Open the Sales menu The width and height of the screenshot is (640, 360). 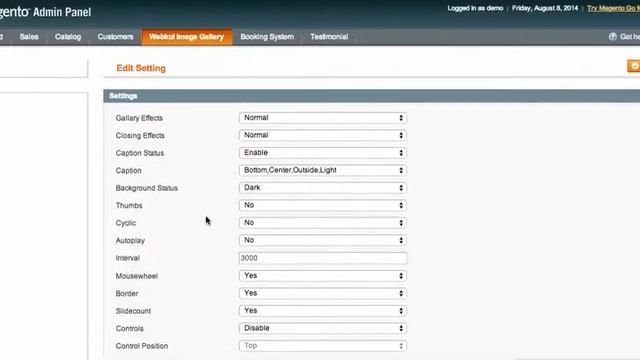click(29, 37)
